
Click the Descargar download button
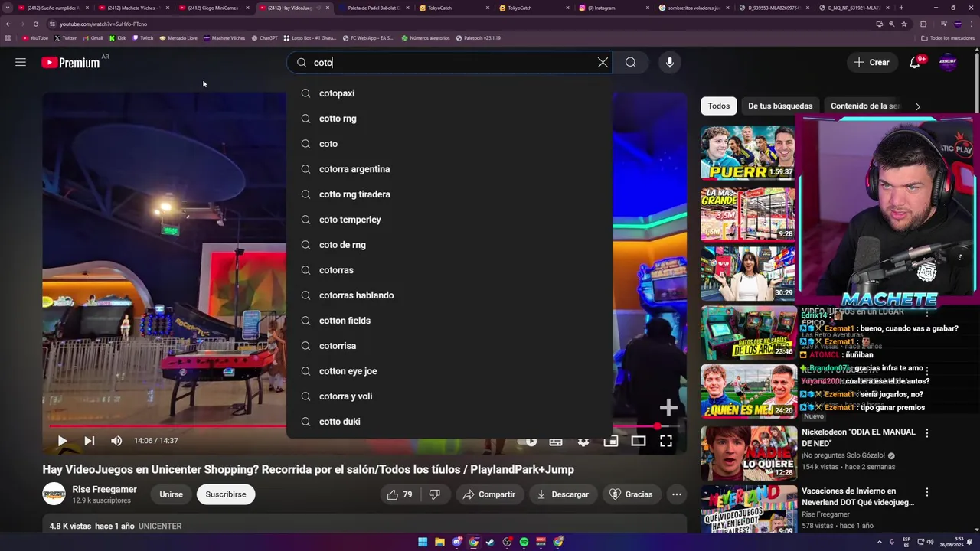click(563, 494)
